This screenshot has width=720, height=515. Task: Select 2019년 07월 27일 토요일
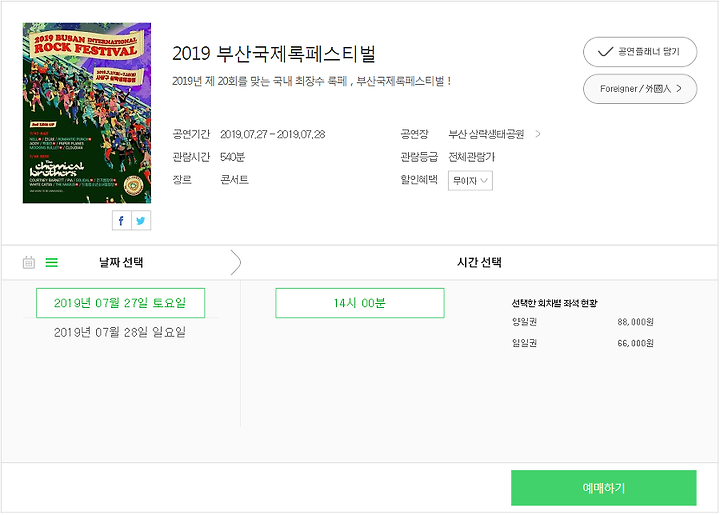pos(120,303)
